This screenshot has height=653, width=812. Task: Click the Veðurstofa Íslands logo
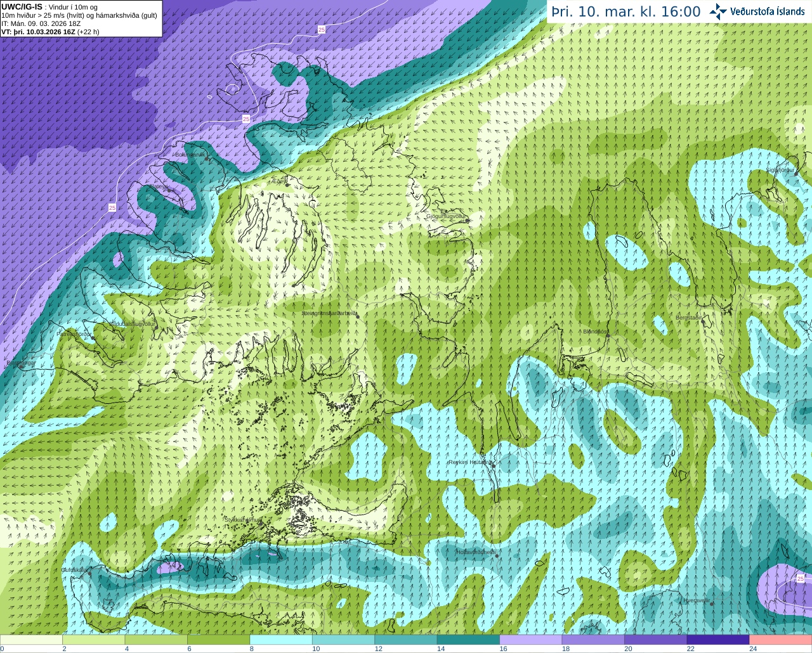pos(757,11)
